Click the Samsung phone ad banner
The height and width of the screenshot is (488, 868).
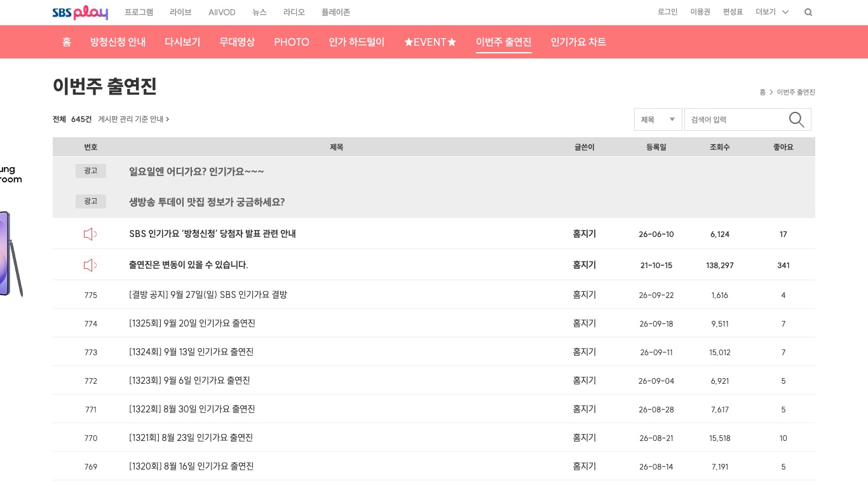point(11,232)
